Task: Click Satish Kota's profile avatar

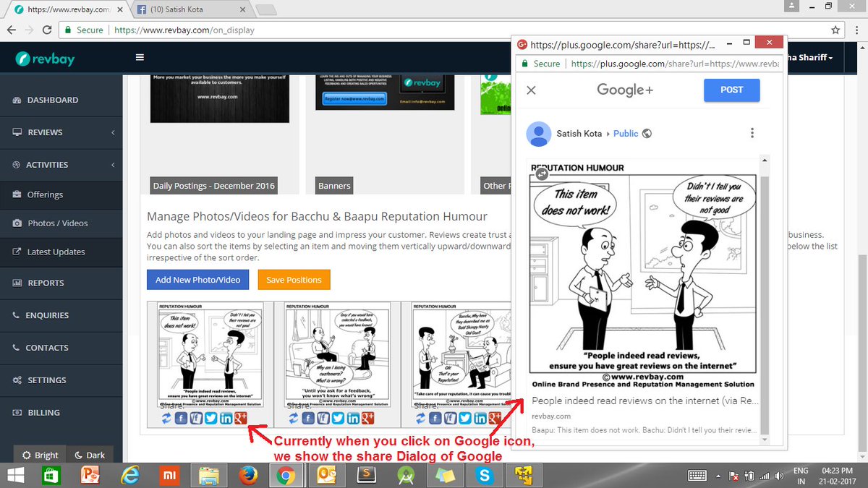Action: pos(538,134)
